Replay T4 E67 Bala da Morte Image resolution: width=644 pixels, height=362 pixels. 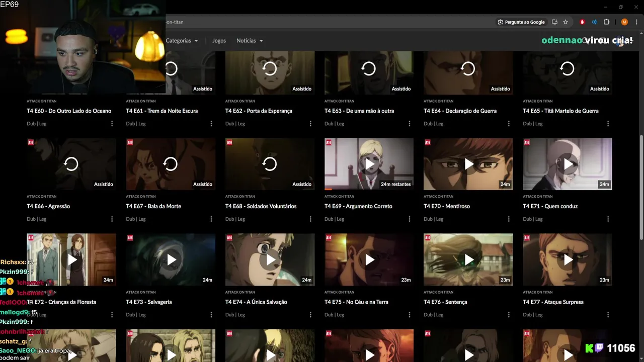[171, 164]
